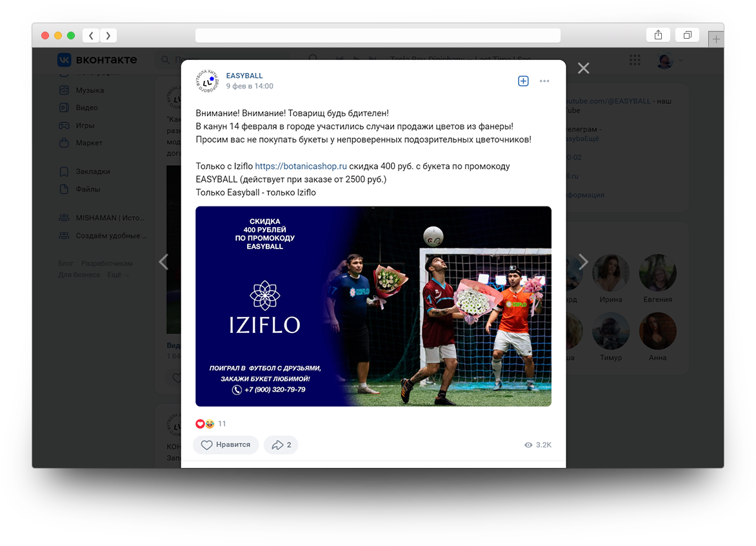Screen dimensions: 756x546
Task: Open the EASYBALL community name link
Action: (x=244, y=76)
